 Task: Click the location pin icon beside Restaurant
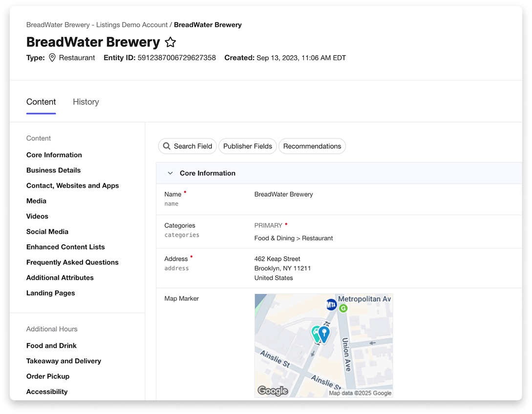point(52,58)
